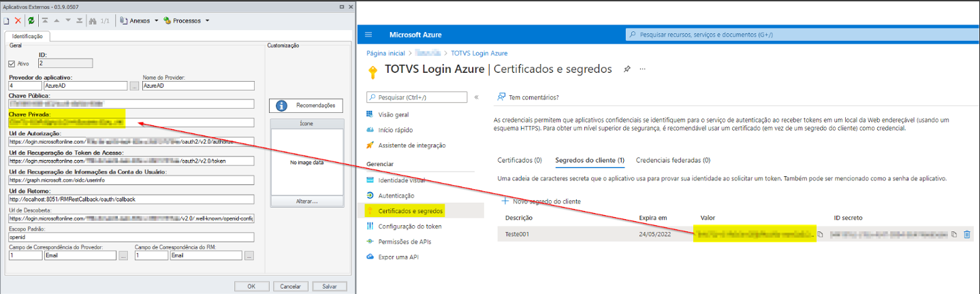Collapse the Azure sidebar with double chevron
Screen dimensions: 980x294
[x=477, y=97]
